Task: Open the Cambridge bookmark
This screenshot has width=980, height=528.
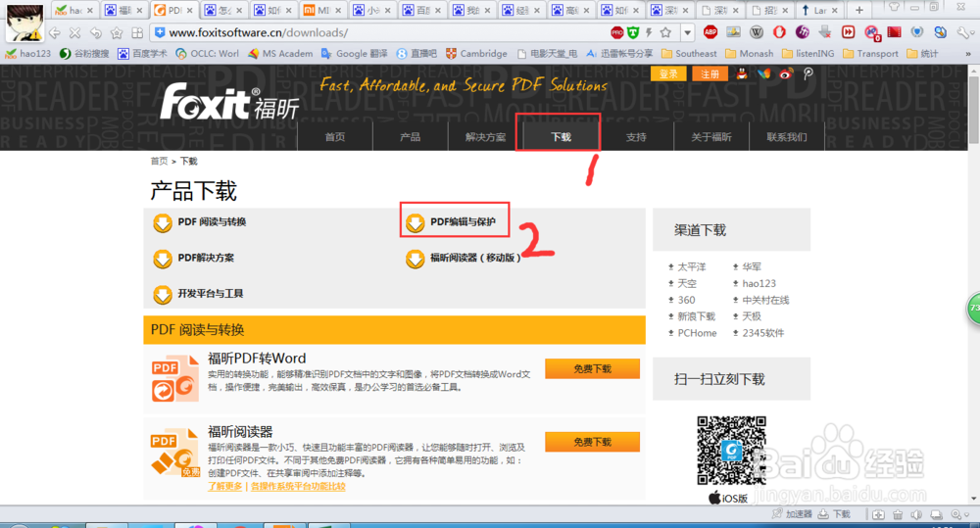Action: pos(476,54)
